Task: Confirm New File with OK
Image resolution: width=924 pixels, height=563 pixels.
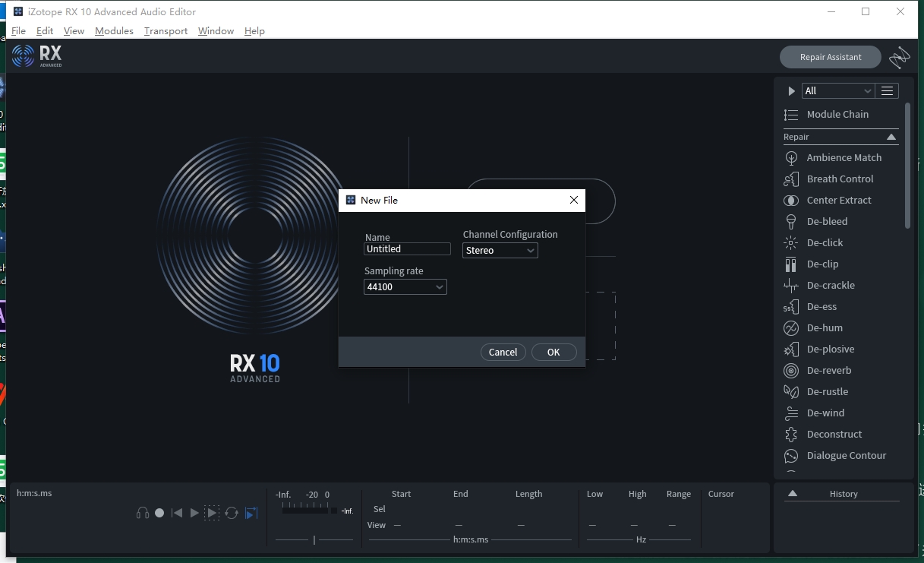Action: point(553,352)
